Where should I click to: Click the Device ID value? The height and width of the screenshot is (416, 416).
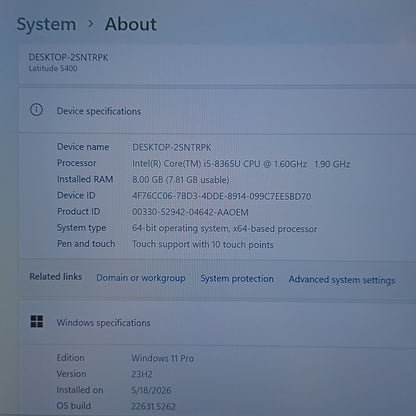222,196
